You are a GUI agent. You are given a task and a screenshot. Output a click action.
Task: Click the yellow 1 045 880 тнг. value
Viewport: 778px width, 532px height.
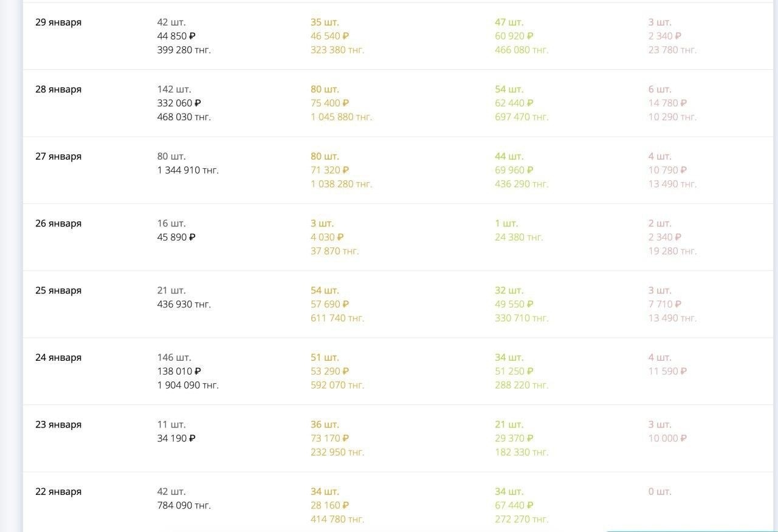[342, 117]
